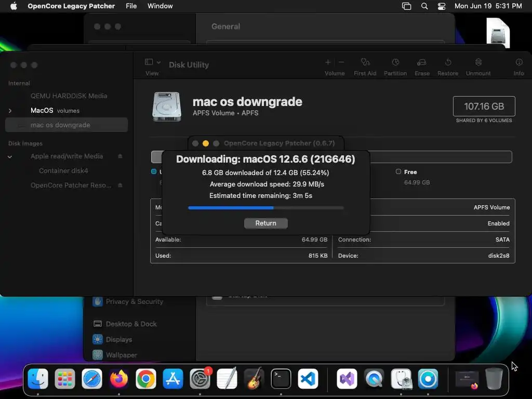Click the Erase toolbar icon

[422, 62]
